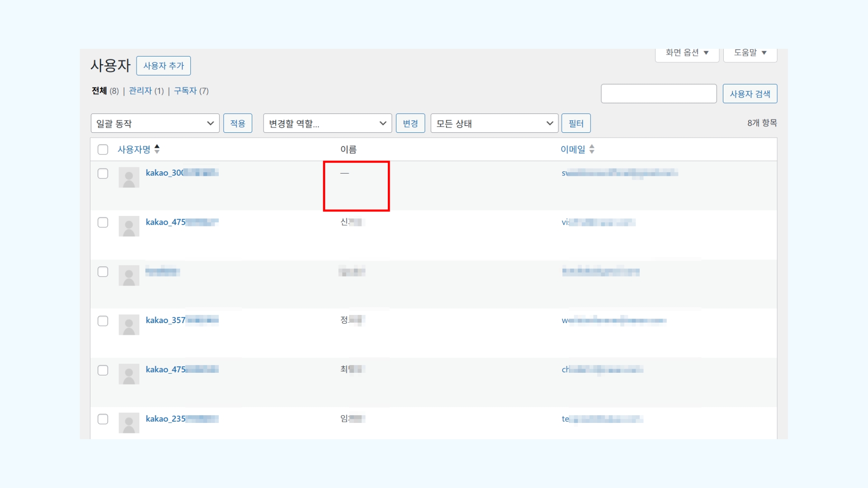
Task: Click sort arrows next to 이메일 header
Action: tap(592, 149)
